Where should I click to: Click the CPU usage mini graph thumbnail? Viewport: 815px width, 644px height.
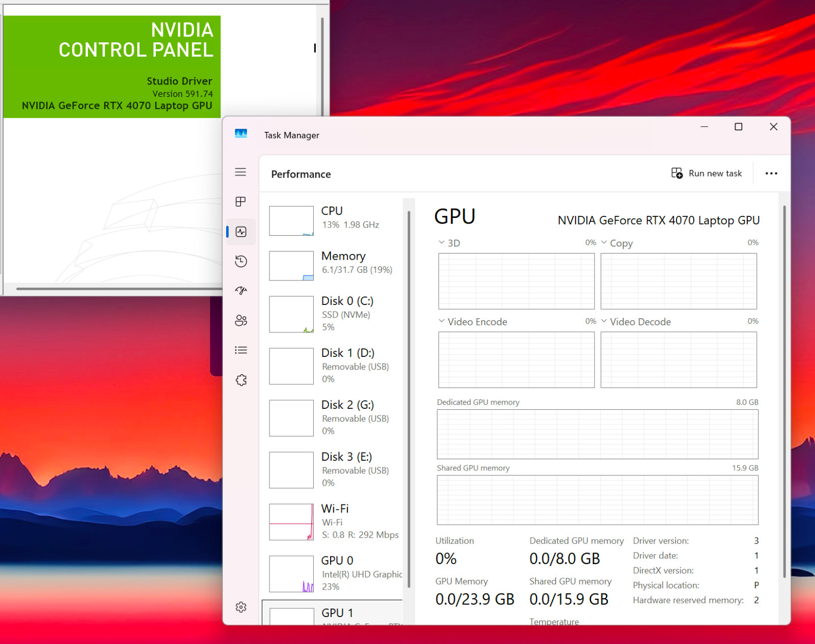pyautogui.click(x=291, y=220)
